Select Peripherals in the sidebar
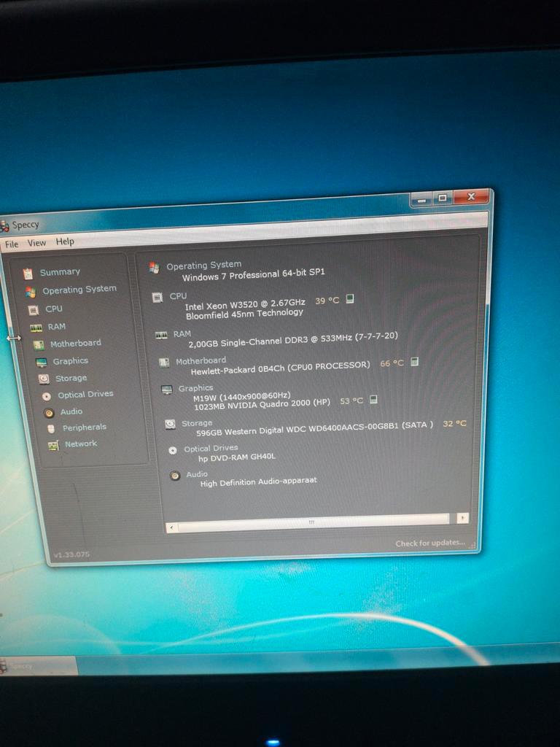This screenshot has height=747, width=560. 84,427
